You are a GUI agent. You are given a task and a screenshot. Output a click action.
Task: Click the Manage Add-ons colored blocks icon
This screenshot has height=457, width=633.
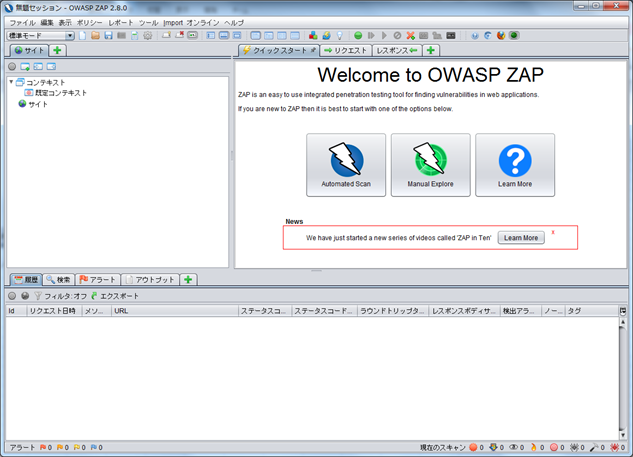click(x=313, y=36)
